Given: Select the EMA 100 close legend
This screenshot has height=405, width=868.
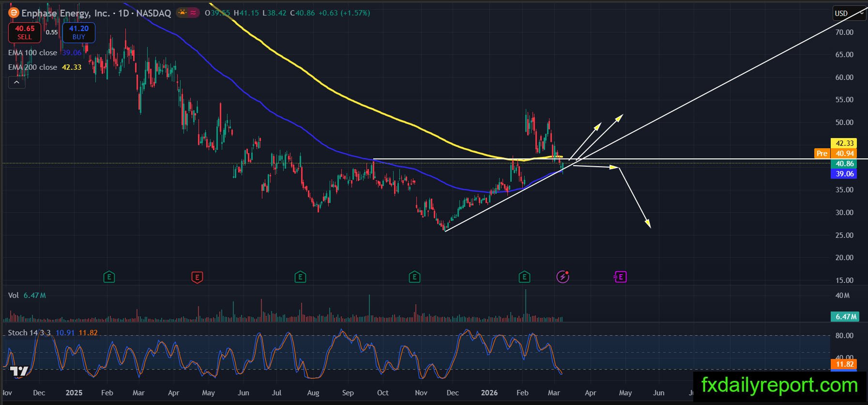Looking at the screenshot, I should pos(32,53).
